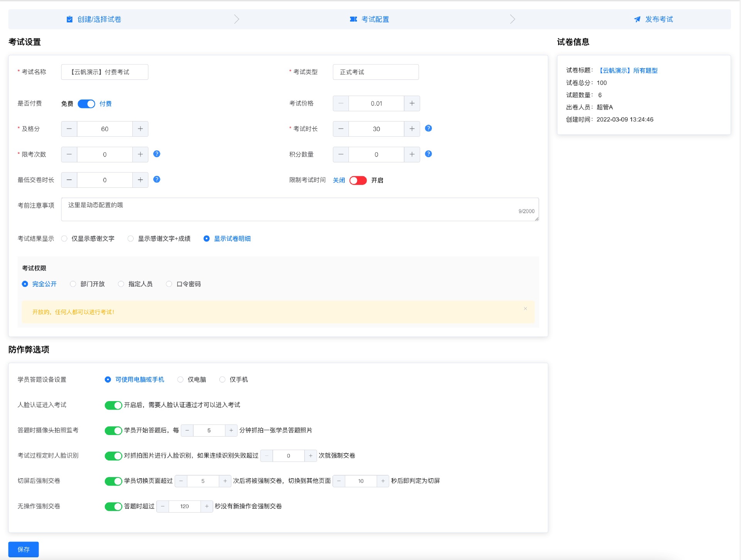Decrease the 积分数量 value
The height and width of the screenshot is (560, 741).
click(341, 154)
